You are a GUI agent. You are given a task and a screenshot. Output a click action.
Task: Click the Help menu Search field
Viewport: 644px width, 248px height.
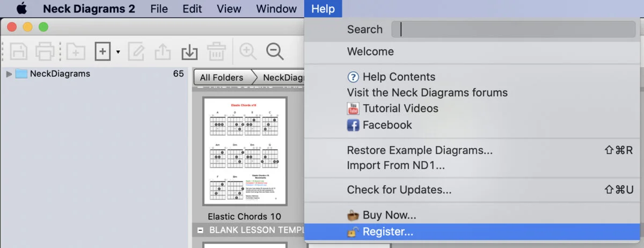coord(514,30)
